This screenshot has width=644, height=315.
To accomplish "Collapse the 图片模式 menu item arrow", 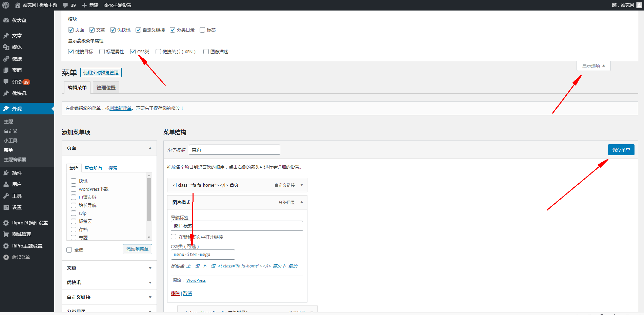I will (302, 202).
